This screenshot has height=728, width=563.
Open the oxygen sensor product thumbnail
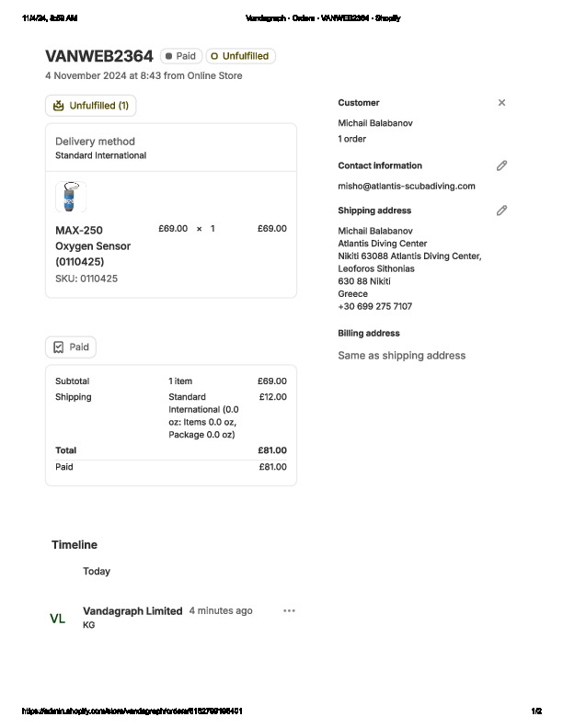(x=71, y=197)
